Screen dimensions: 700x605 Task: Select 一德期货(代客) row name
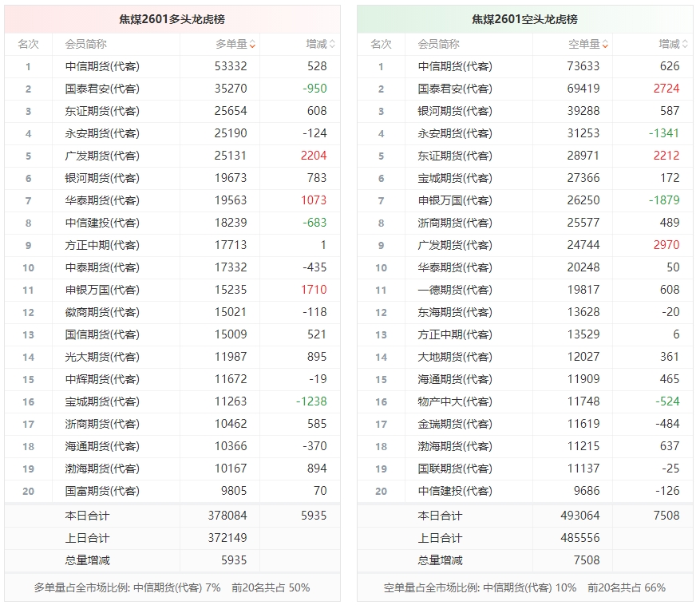455,290
